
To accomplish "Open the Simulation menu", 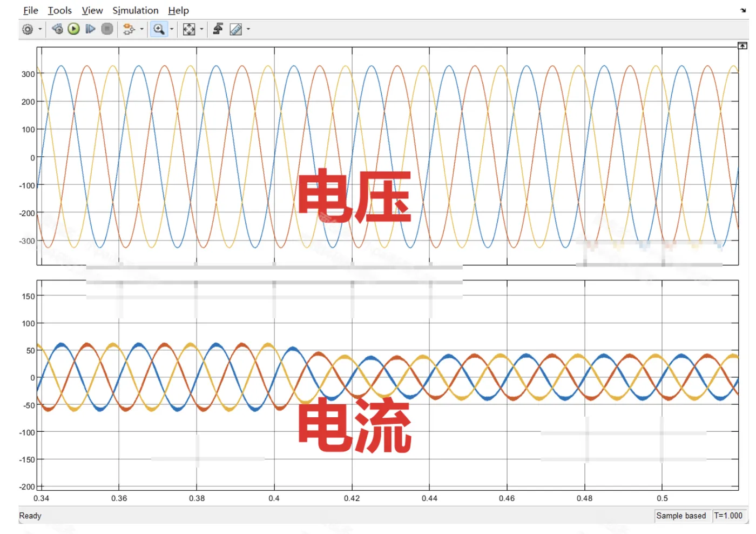I will click(136, 10).
